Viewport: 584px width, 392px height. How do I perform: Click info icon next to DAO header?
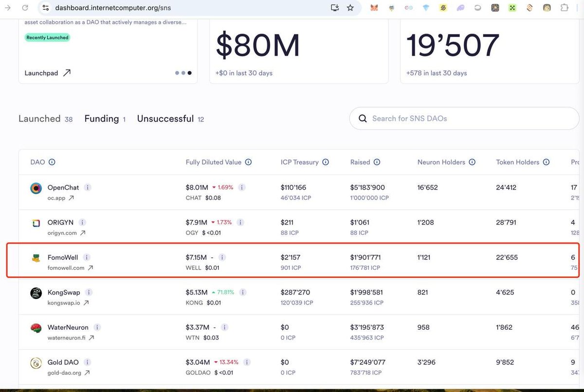tap(52, 162)
